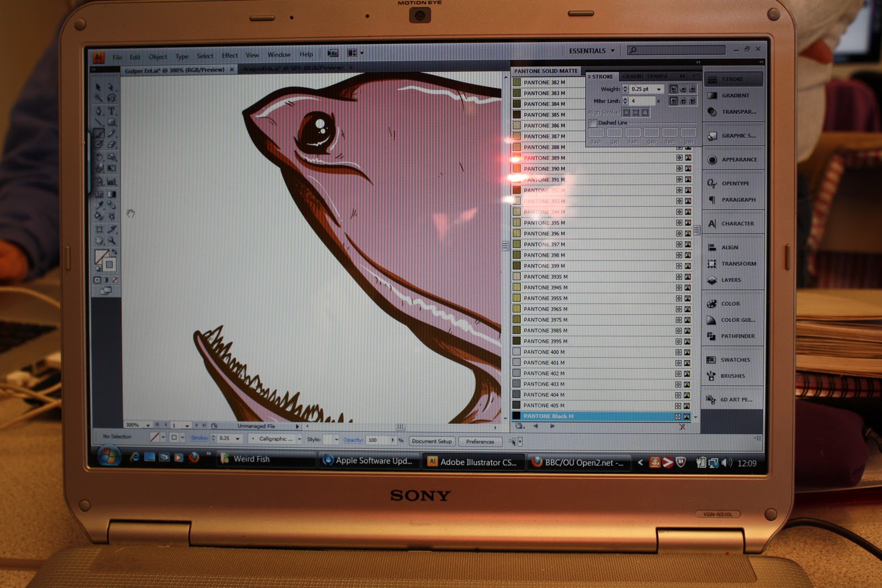This screenshot has height=588, width=882.
Task: Select the Artboard tool
Action: pyautogui.click(x=100, y=229)
